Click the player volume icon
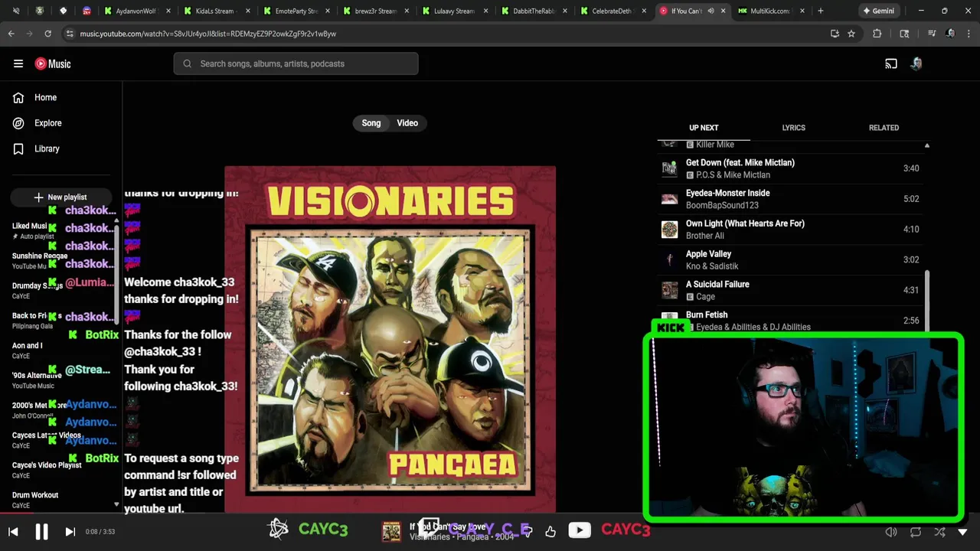Viewport: 980px width, 551px height. [891, 532]
